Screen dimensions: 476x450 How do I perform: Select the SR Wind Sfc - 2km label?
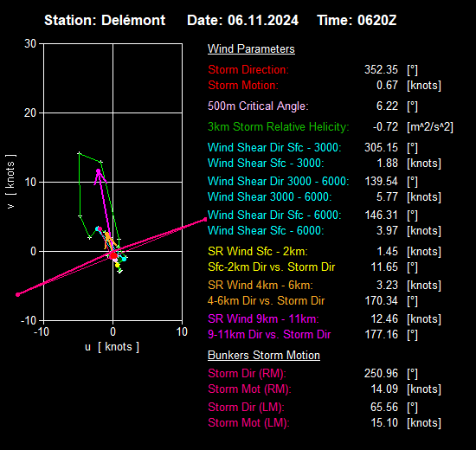pyautogui.click(x=258, y=252)
